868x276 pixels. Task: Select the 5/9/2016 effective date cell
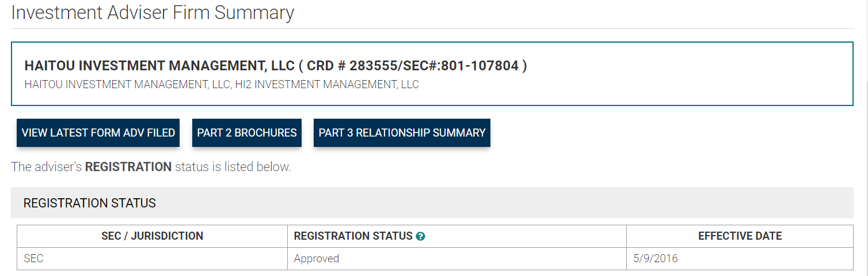(x=740, y=259)
